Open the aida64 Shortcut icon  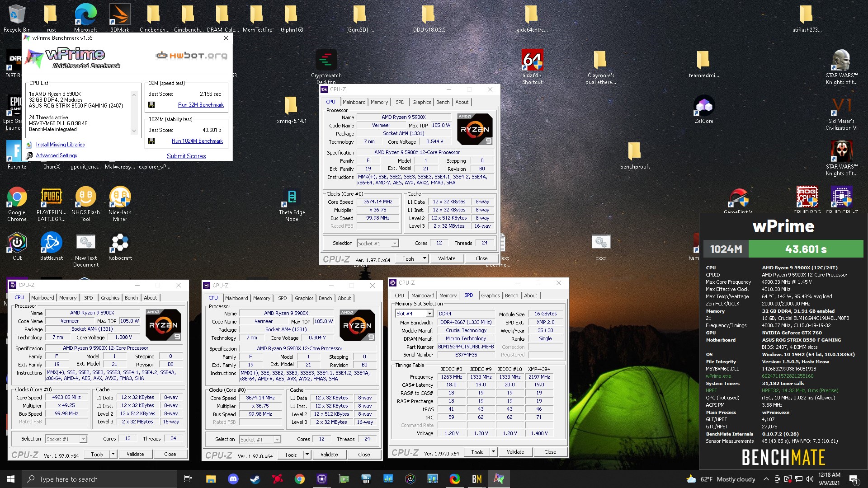[x=532, y=66]
